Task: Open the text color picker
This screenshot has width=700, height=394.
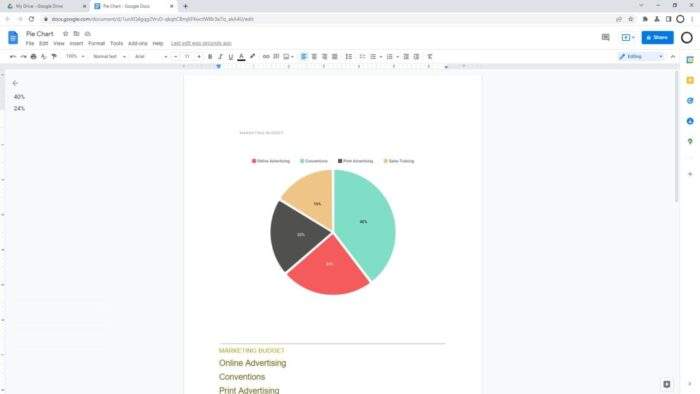Action: tap(242, 57)
